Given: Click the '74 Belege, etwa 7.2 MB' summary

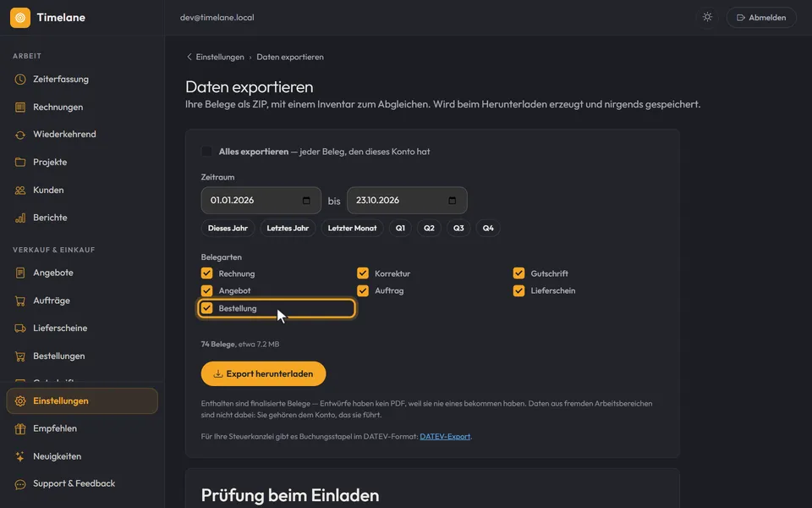Looking at the screenshot, I should point(240,345).
